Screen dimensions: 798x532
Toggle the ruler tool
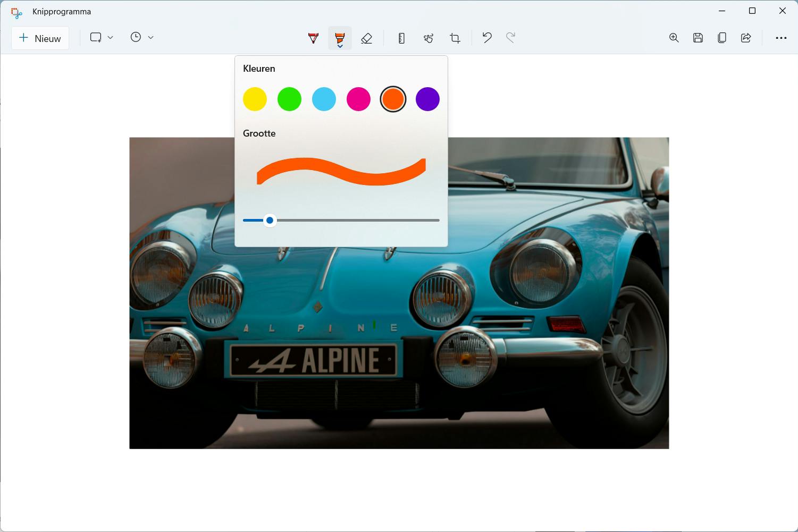click(401, 38)
